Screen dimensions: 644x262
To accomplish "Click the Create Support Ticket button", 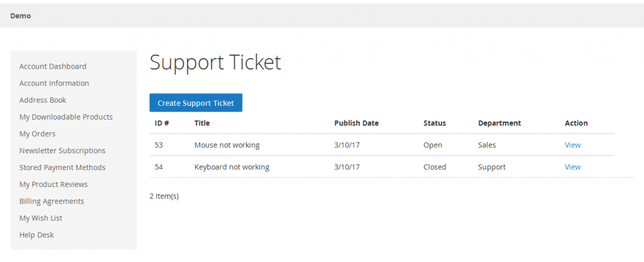I will tap(196, 103).
